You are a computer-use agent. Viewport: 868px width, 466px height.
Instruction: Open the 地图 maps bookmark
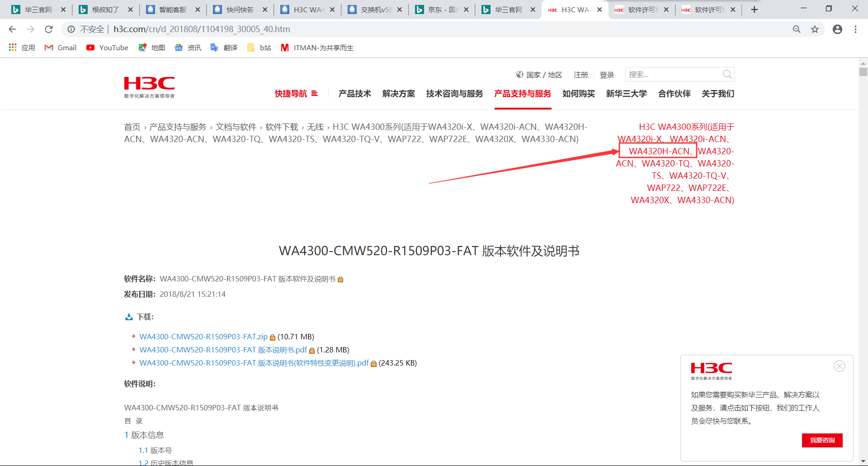[151, 48]
